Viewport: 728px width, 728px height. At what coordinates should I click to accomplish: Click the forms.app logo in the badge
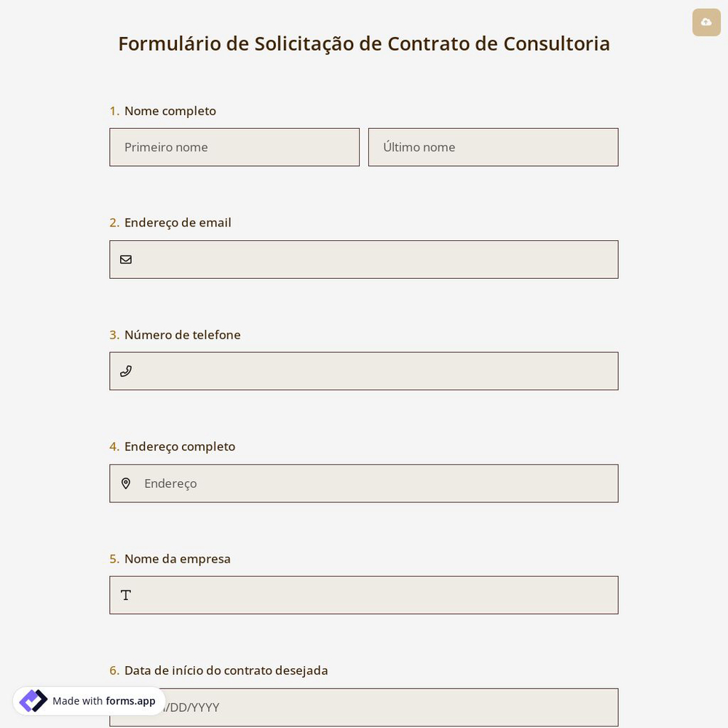point(33,700)
